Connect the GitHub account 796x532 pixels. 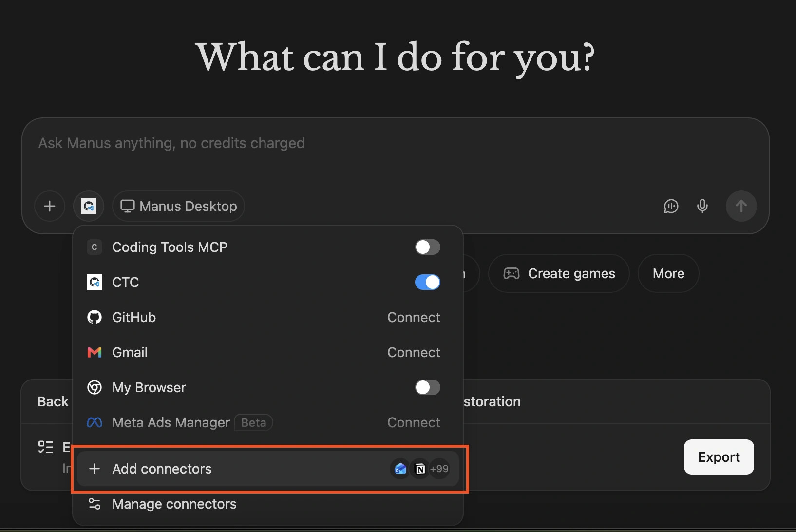coord(414,317)
